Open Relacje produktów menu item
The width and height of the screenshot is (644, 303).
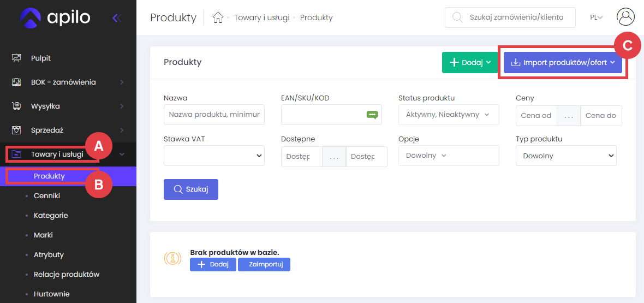click(67, 274)
